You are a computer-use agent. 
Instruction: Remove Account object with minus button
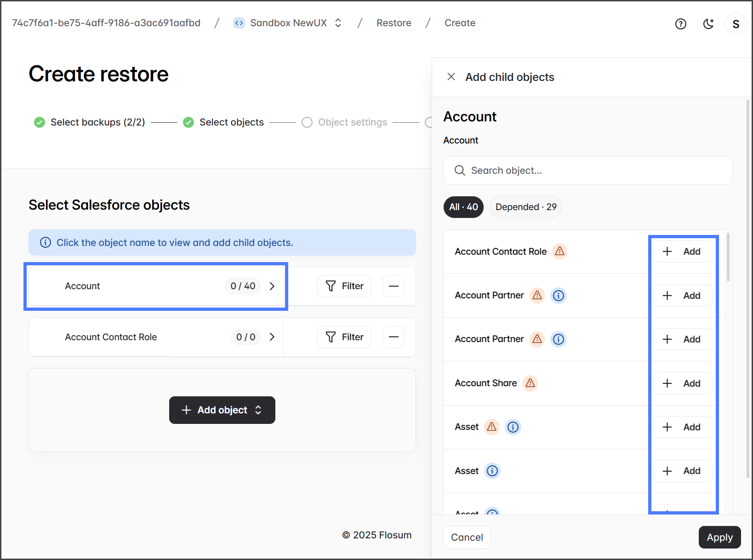[394, 286]
